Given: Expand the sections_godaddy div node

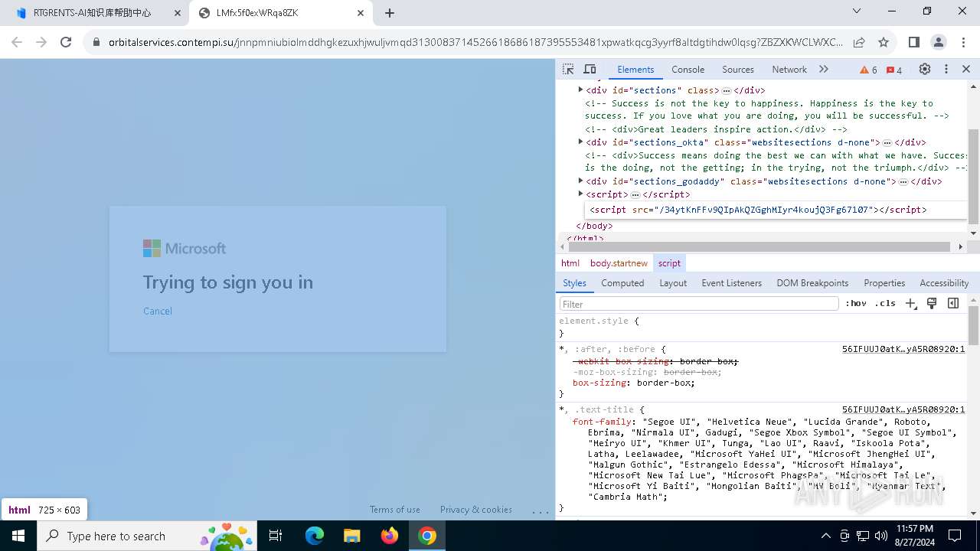Looking at the screenshot, I should click(x=580, y=181).
